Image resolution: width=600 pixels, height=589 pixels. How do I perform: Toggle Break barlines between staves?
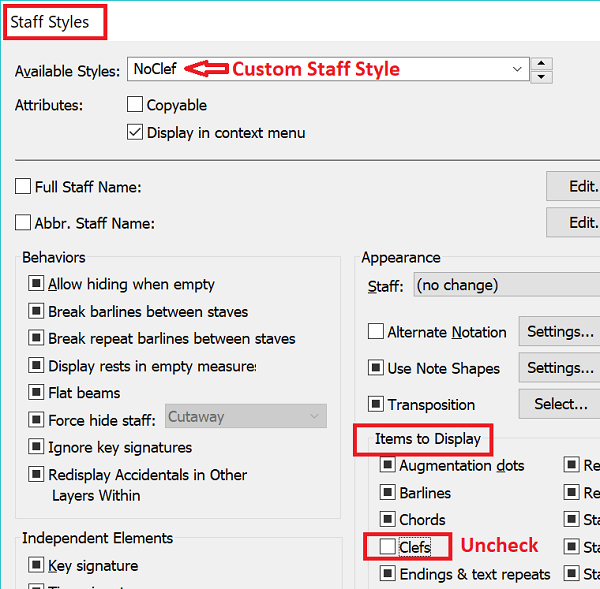(37, 312)
